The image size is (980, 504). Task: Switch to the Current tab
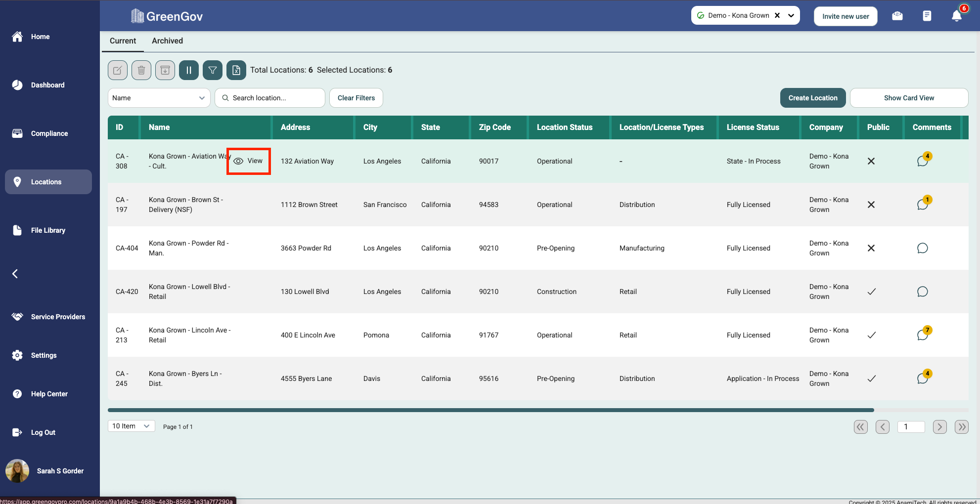point(123,41)
